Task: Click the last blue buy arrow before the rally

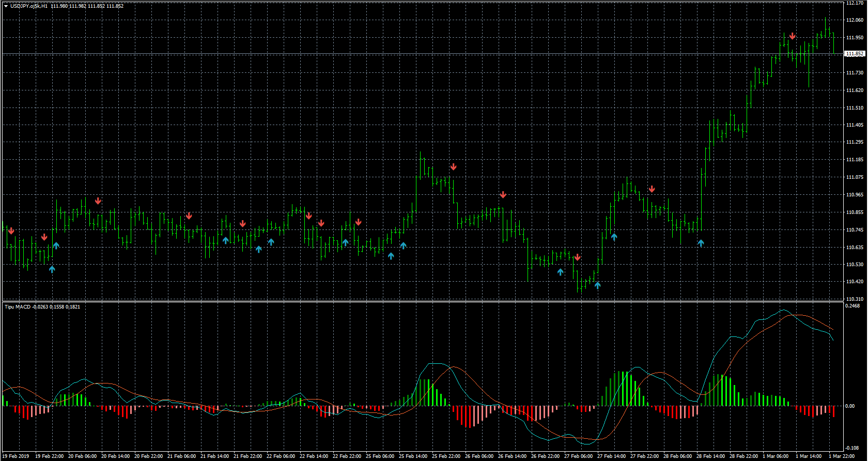Action: click(701, 243)
